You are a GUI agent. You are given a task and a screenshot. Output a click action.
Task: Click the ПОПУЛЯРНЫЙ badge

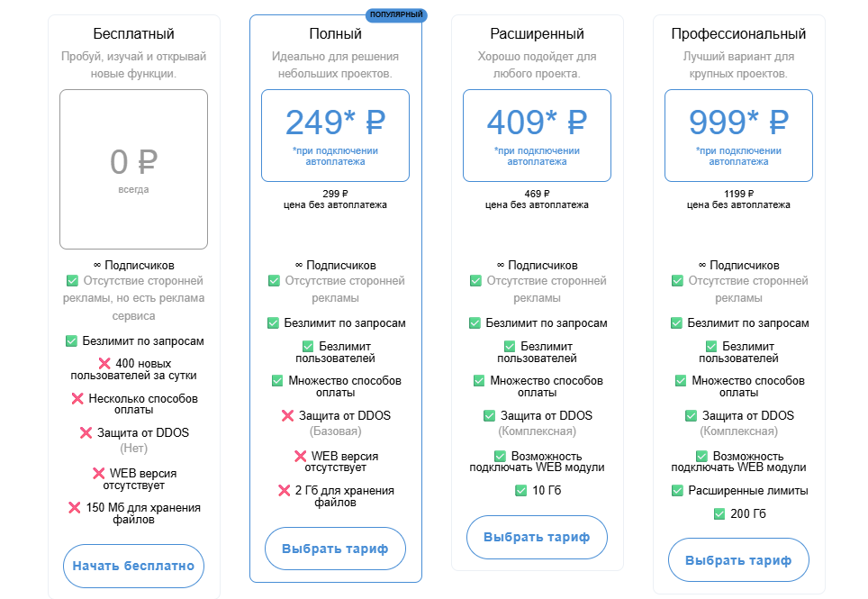click(x=396, y=15)
